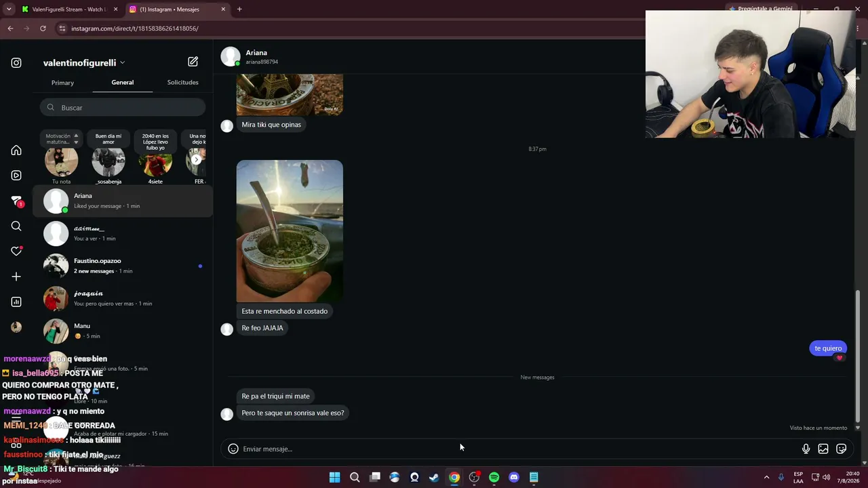
Task: Attach a photo using the image icon
Action: [823, 449]
